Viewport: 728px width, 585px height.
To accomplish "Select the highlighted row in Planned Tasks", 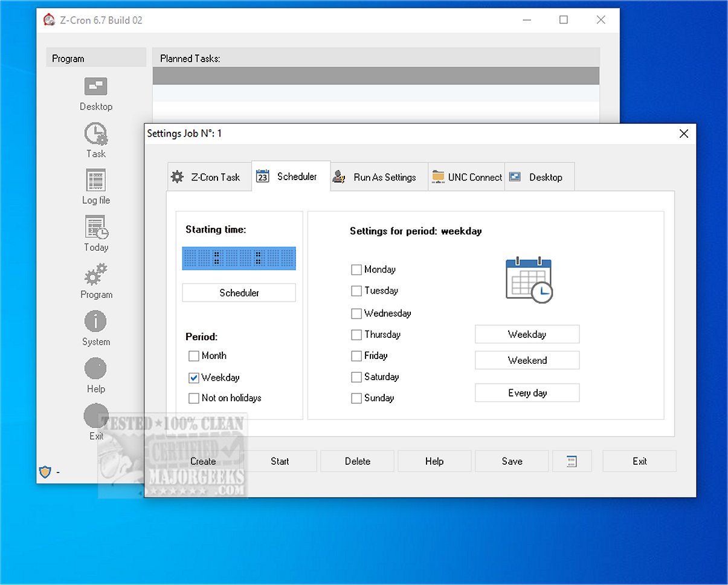I will click(x=376, y=76).
